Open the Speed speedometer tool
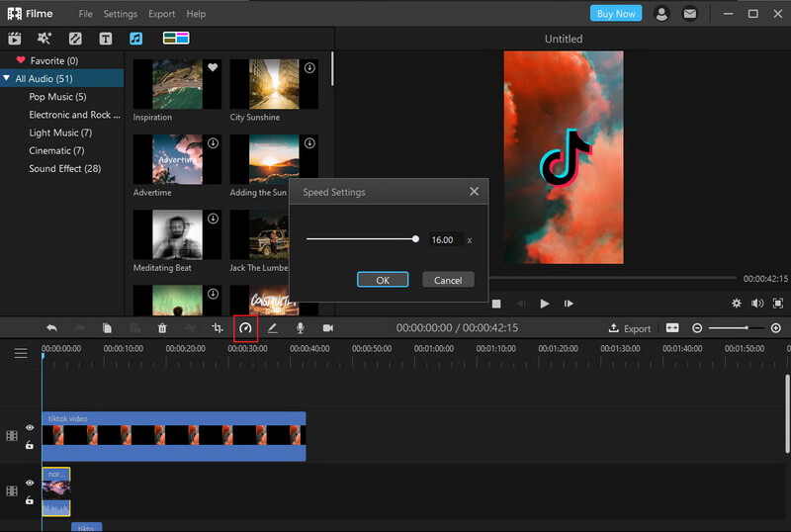This screenshot has height=532, width=791. coord(245,328)
